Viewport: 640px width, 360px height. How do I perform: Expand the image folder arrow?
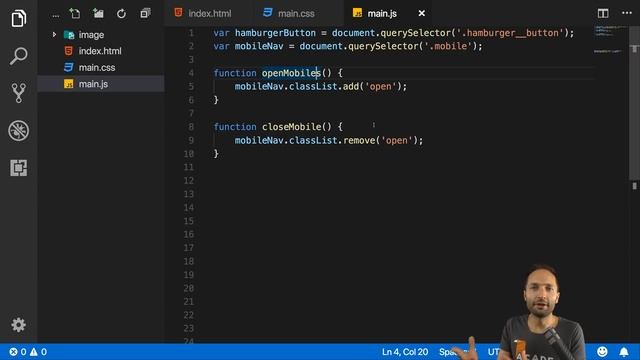pyautogui.click(x=54, y=35)
